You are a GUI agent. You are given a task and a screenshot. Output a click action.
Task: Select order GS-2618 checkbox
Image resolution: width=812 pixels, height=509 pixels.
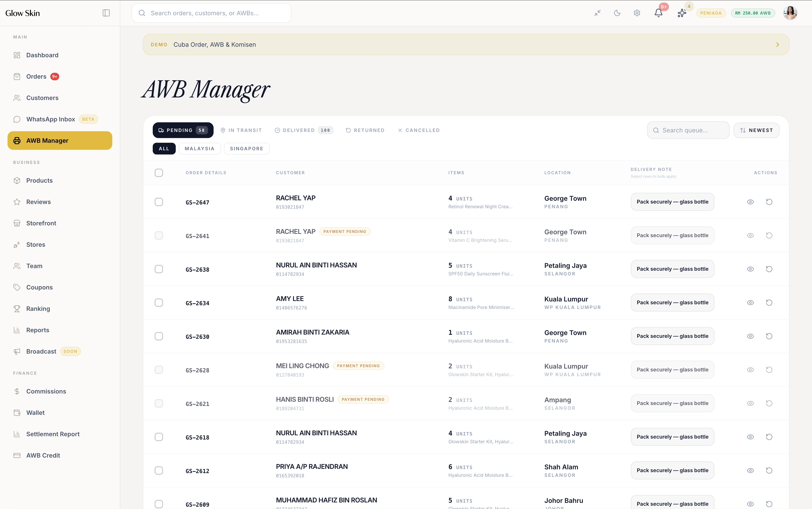pyautogui.click(x=159, y=437)
